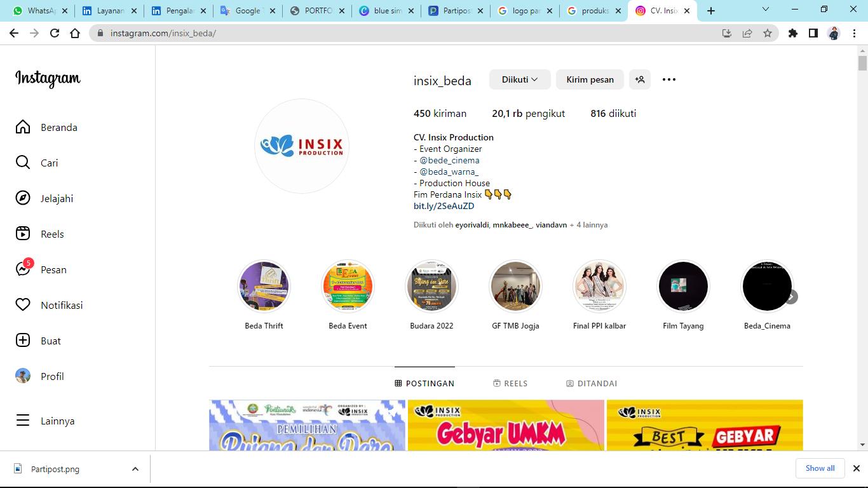Toggle the browser side panel
The width and height of the screenshot is (868, 488).
(x=813, y=33)
